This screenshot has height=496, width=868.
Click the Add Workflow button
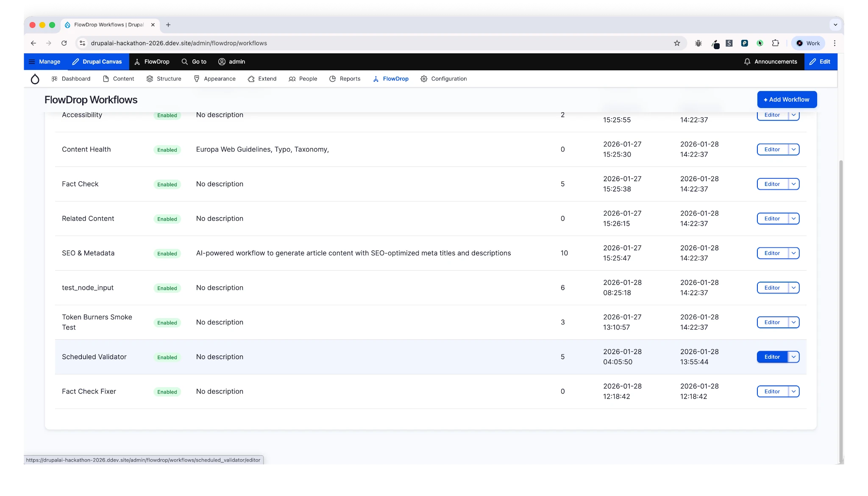click(x=787, y=99)
